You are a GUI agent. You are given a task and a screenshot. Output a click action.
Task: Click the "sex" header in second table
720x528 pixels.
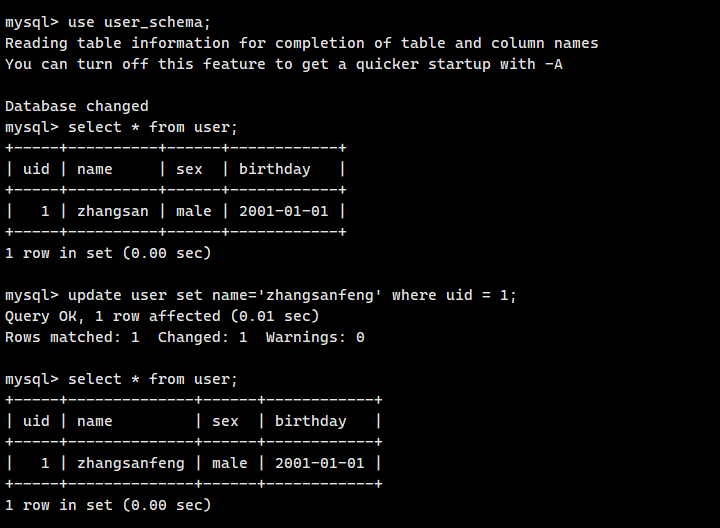225,421
